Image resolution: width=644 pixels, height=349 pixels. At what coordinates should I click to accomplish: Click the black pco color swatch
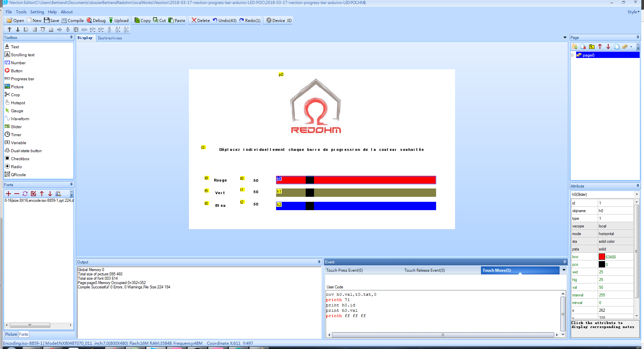(602, 264)
